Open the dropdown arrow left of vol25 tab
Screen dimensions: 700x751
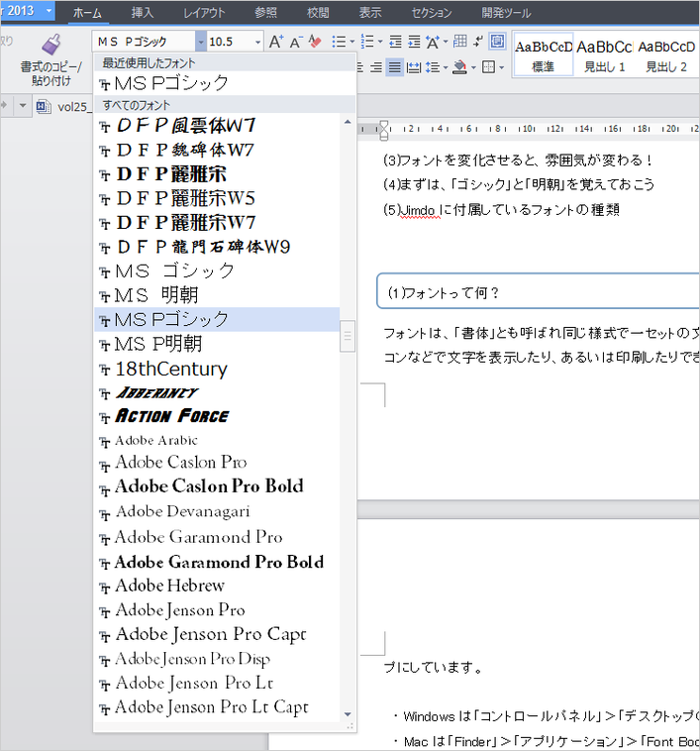click(23, 105)
